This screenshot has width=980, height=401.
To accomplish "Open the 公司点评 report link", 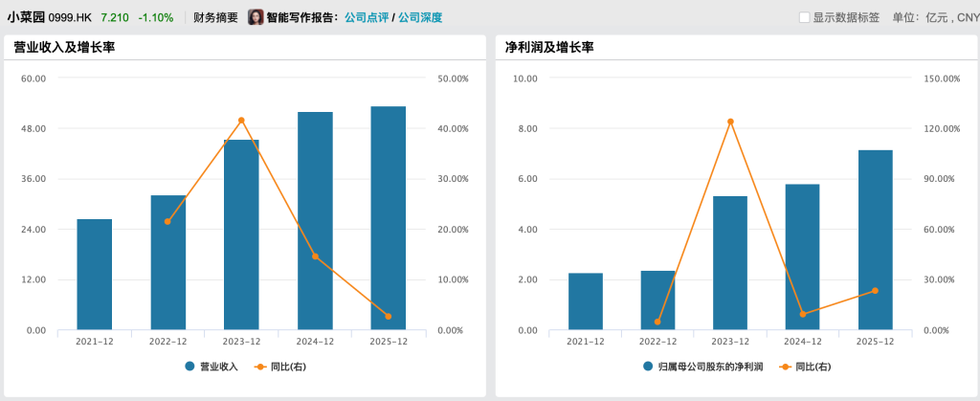I will coord(366,17).
